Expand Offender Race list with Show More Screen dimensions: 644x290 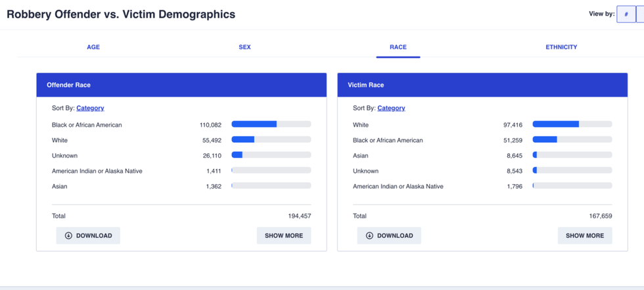click(284, 235)
